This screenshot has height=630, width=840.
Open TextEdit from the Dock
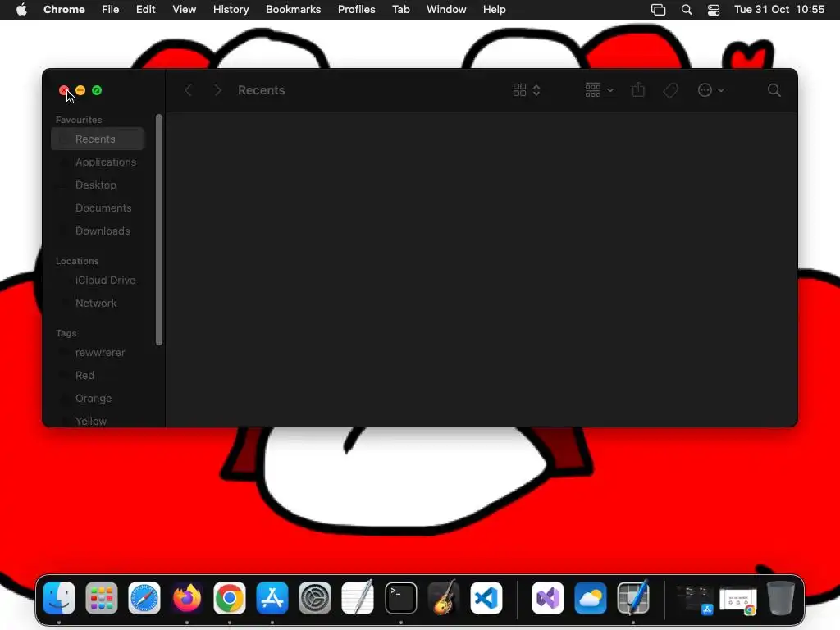[x=358, y=598]
